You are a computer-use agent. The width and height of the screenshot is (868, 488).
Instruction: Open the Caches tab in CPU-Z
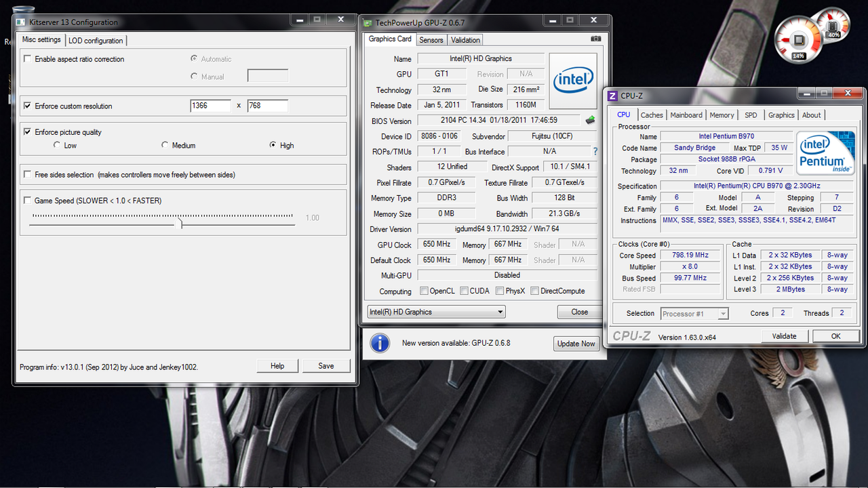tap(652, 115)
